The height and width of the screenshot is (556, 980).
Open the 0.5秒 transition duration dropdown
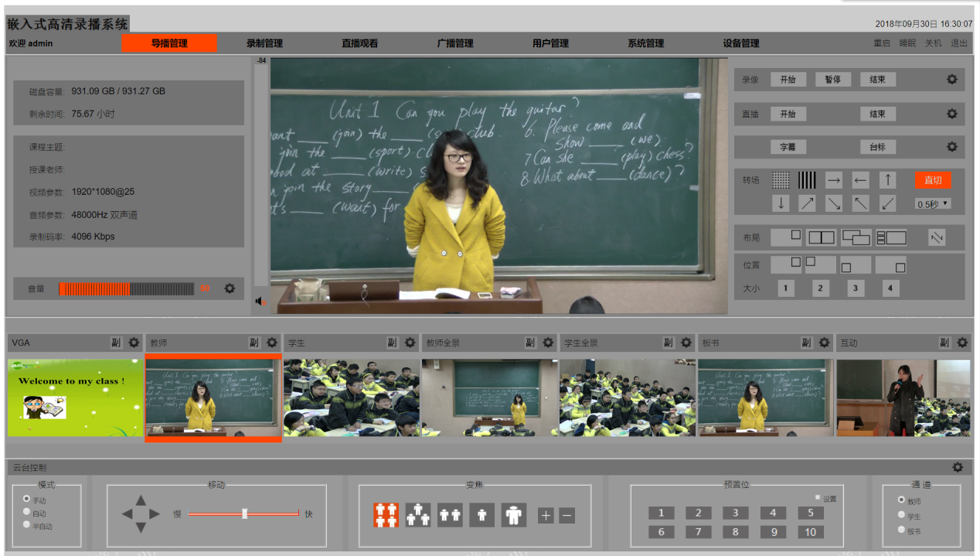[933, 204]
